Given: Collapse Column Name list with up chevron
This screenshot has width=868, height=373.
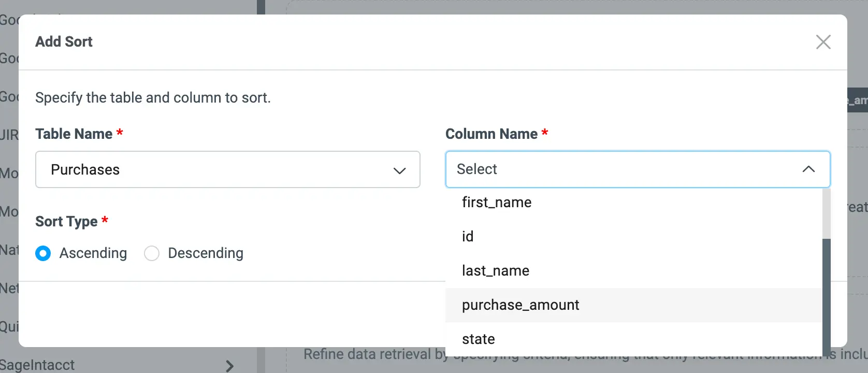Looking at the screenshot, I should [x=808, y=169].
